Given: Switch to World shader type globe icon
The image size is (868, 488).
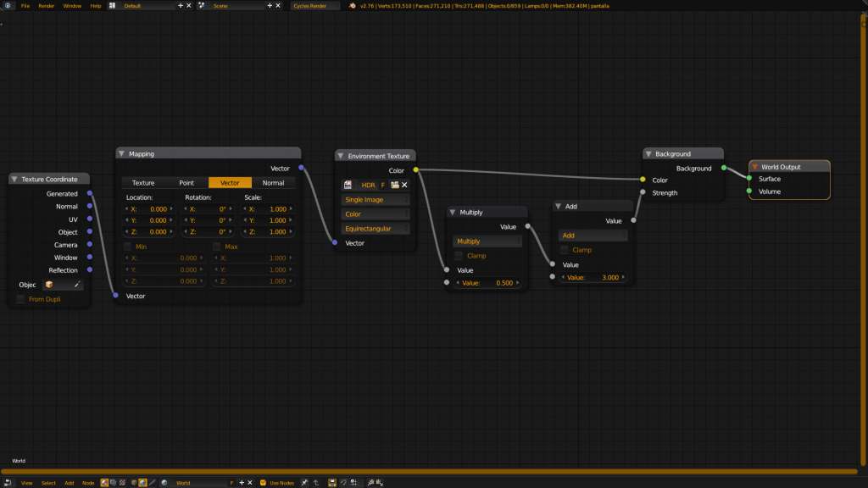Looking at the screenshot, I should [142, 483].
